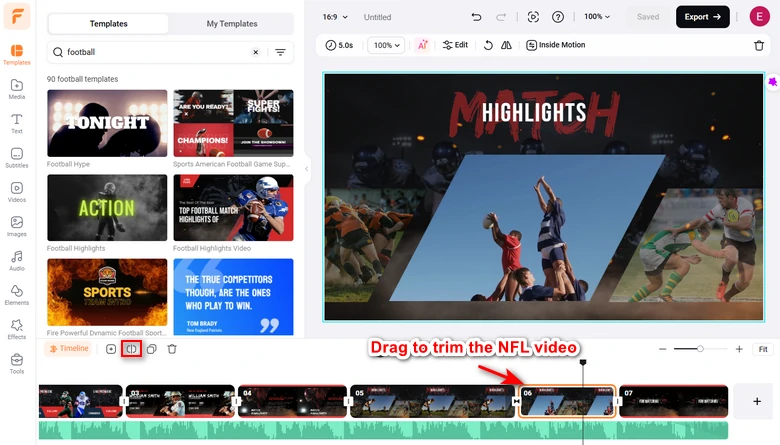Delete the selected canvas element

(x=759, y=45)
